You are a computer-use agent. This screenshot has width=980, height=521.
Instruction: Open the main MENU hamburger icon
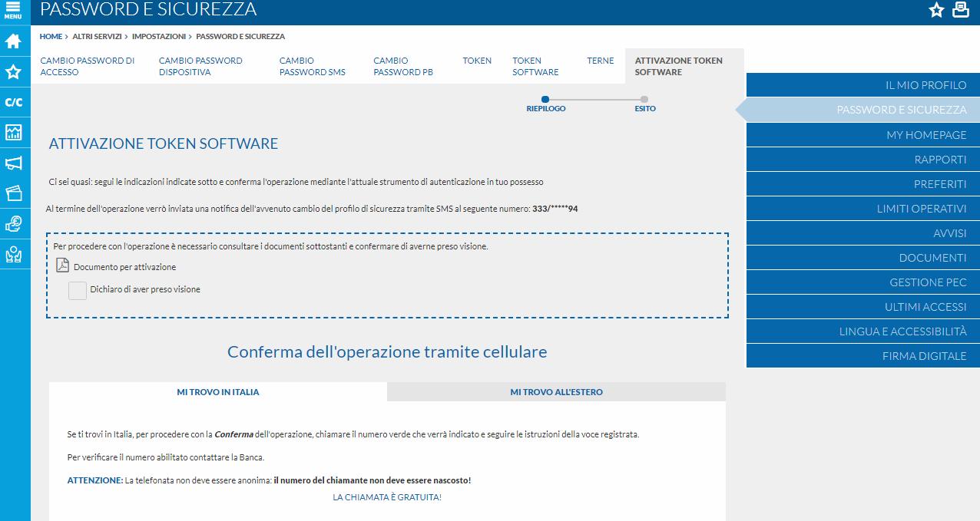13,11
